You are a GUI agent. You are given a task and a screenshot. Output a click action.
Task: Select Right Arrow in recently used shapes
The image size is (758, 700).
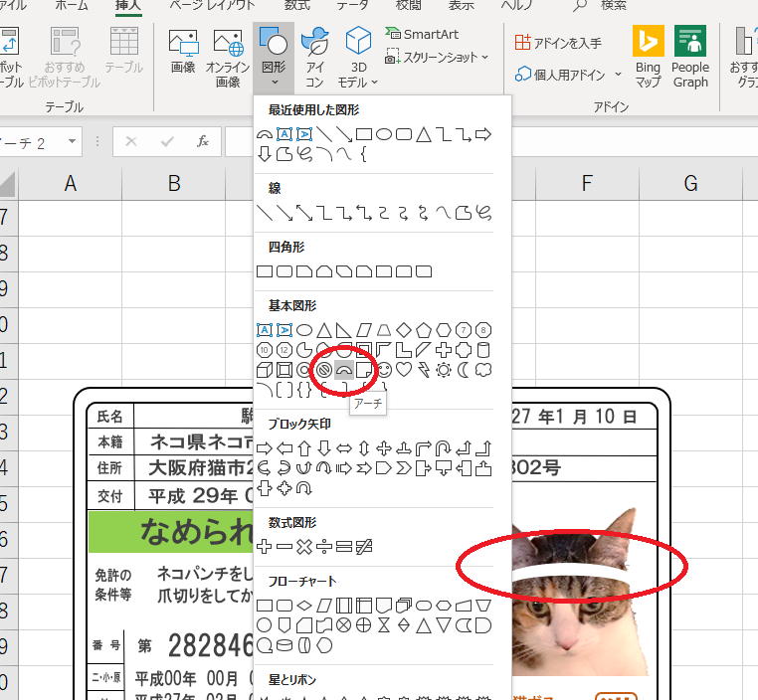[483, 134]
